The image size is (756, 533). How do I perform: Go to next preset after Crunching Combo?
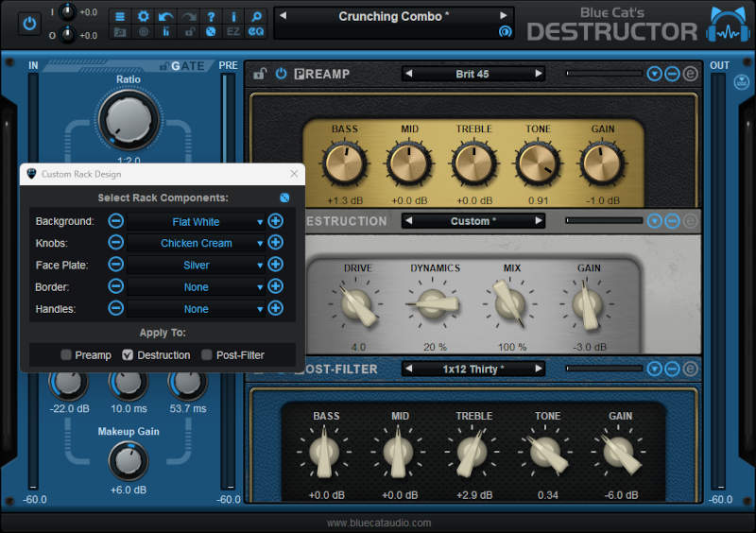click(x=504, y=15)
